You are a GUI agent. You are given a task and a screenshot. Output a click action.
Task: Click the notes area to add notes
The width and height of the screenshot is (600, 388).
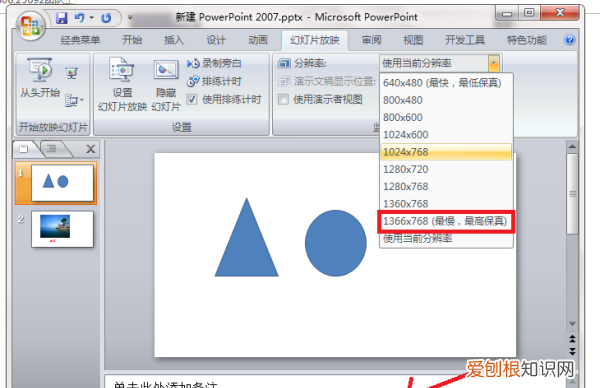[335, 382]
